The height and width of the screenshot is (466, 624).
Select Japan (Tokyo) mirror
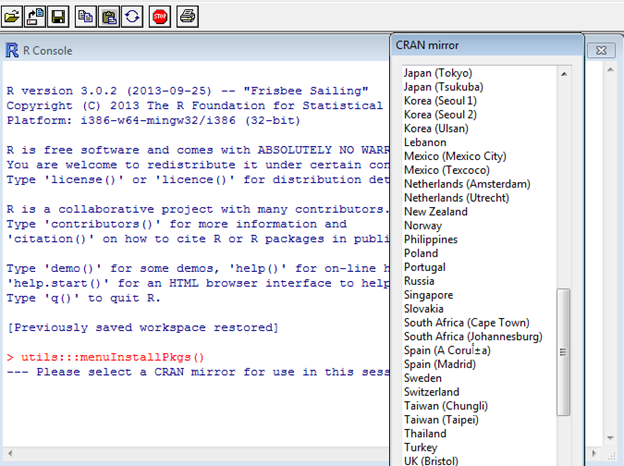(x=437, y=73)
